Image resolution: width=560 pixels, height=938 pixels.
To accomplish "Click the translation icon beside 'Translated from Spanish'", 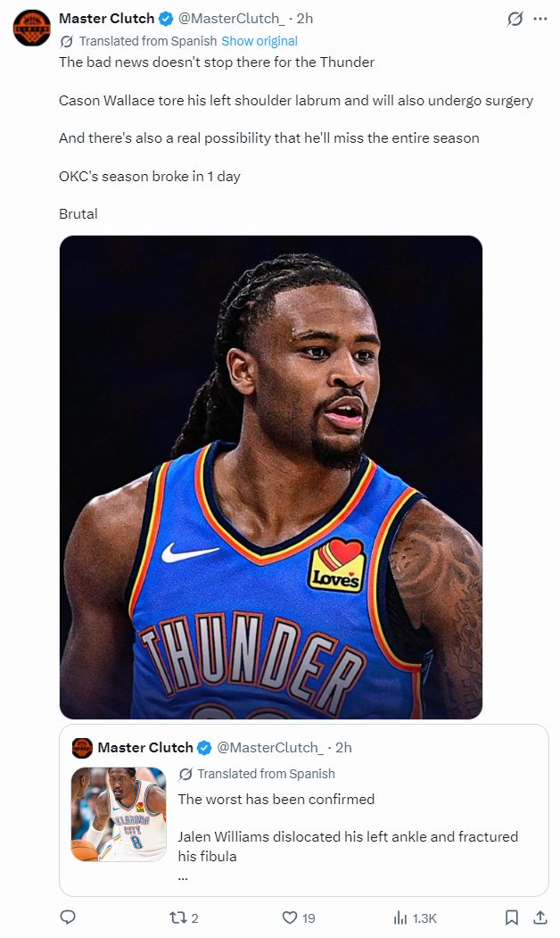I will pos(67,41).
